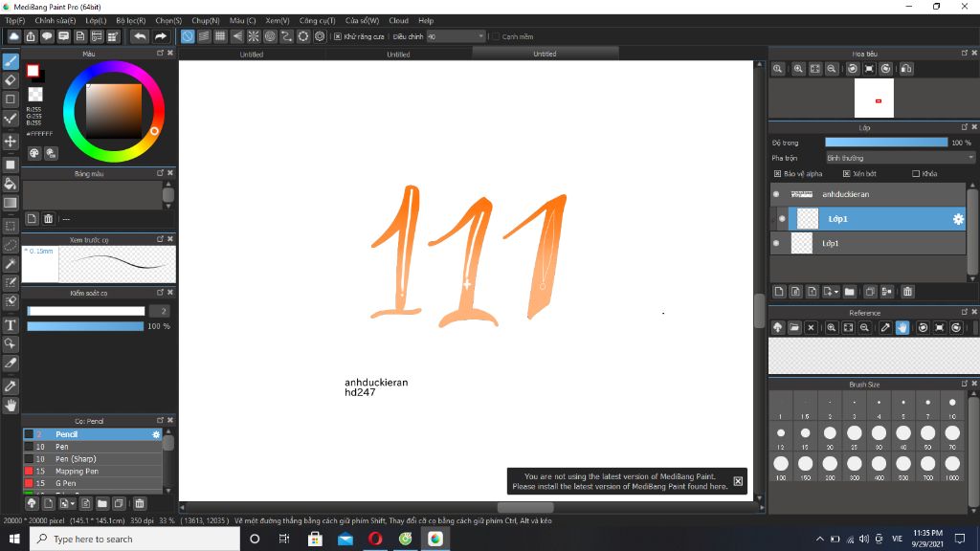Hide the anhduckieran text layer
The height and width of the screenshot is (551, 980).
pos(776,194)
